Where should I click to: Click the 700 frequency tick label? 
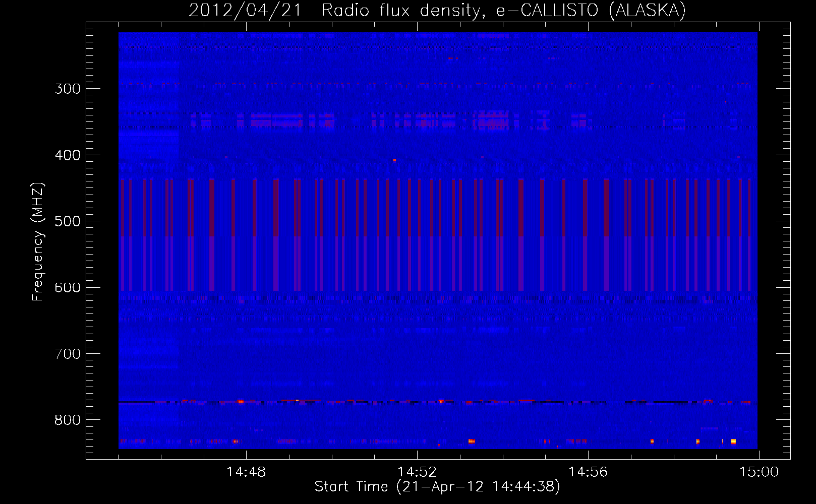point(68,354)
